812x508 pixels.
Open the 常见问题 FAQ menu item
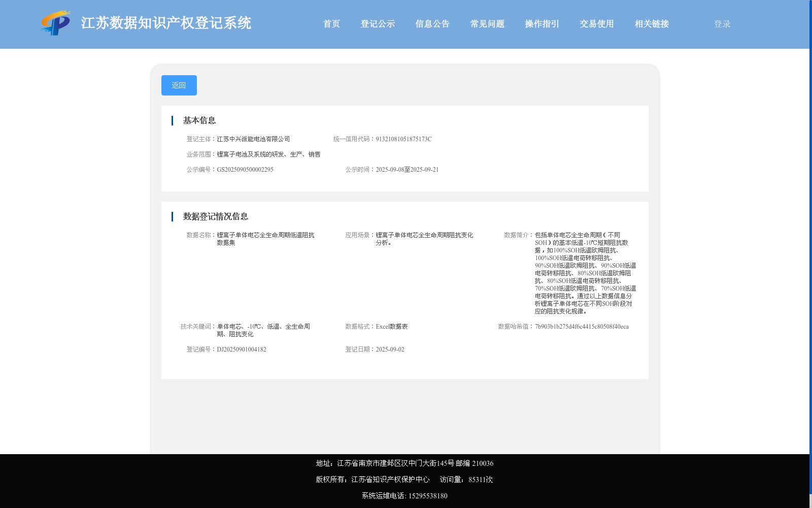[x=487, y=23]
